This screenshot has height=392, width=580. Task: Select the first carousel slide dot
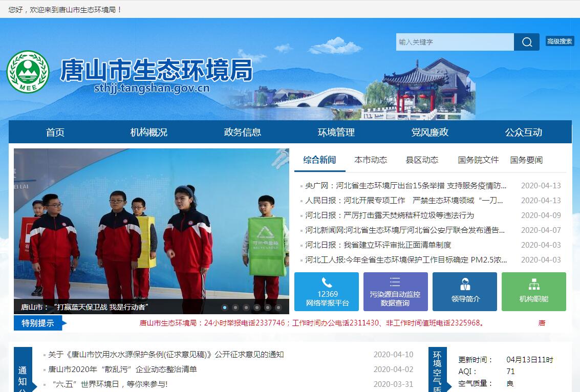(x=225, y=308)
